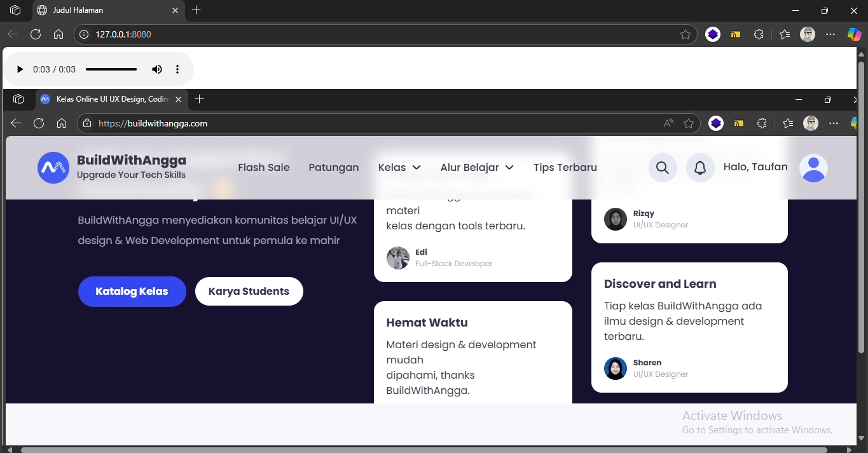Click the outer page vertical scrollbar

click(862, 206)
